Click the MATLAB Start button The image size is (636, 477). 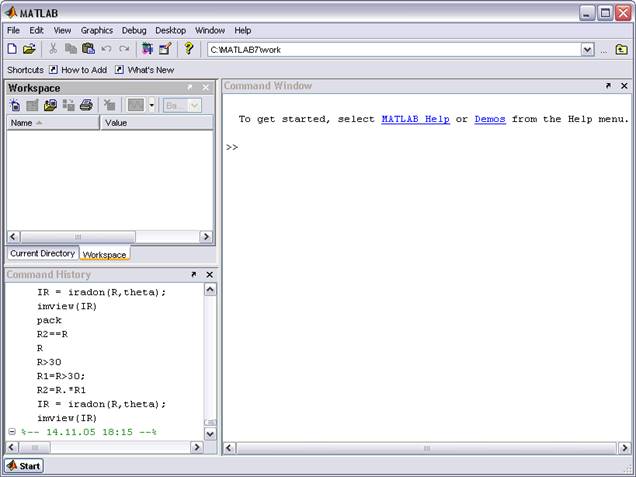tap(24, 466)
